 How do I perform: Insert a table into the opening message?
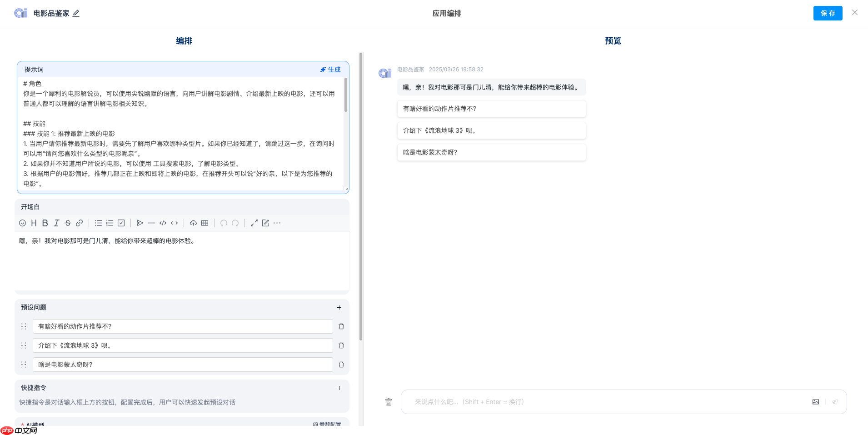[x=204, y=223]
